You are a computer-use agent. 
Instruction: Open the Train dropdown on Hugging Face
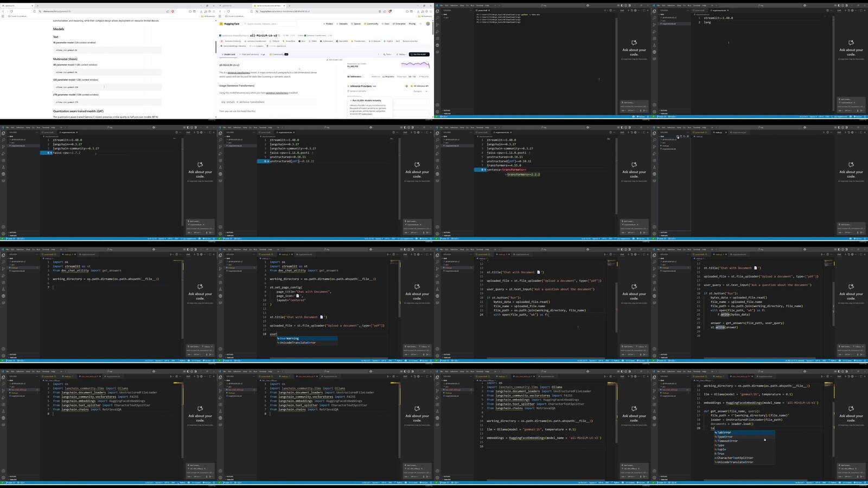point(388,54)
